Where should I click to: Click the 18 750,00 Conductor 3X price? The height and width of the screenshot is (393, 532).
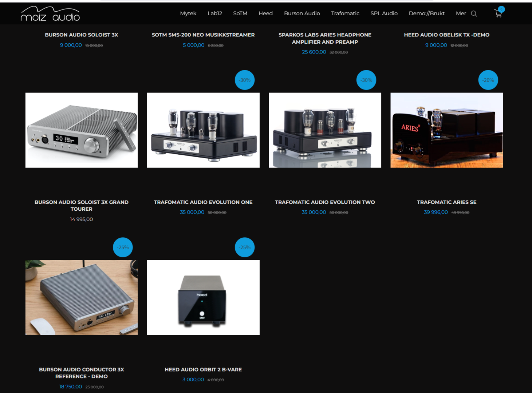71,387
